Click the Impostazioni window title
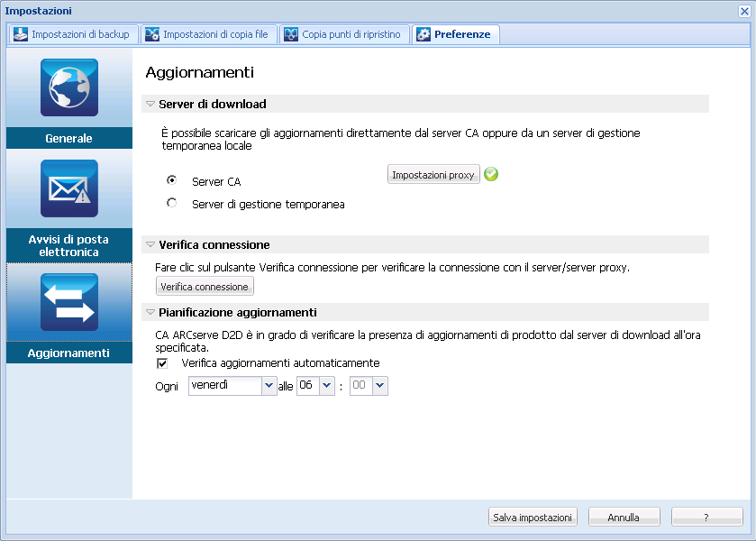 click(x=38, y=11)
